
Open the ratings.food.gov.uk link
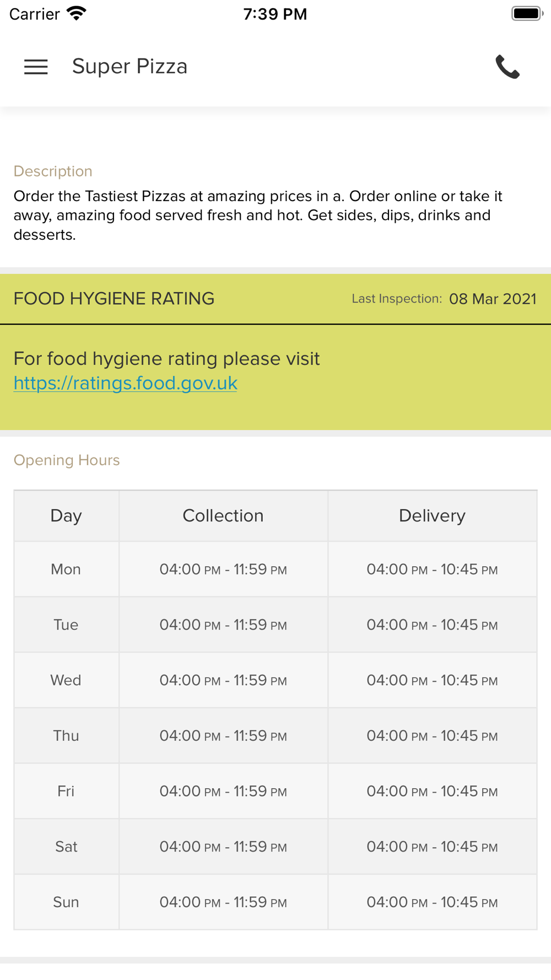[x=126, y=383]
